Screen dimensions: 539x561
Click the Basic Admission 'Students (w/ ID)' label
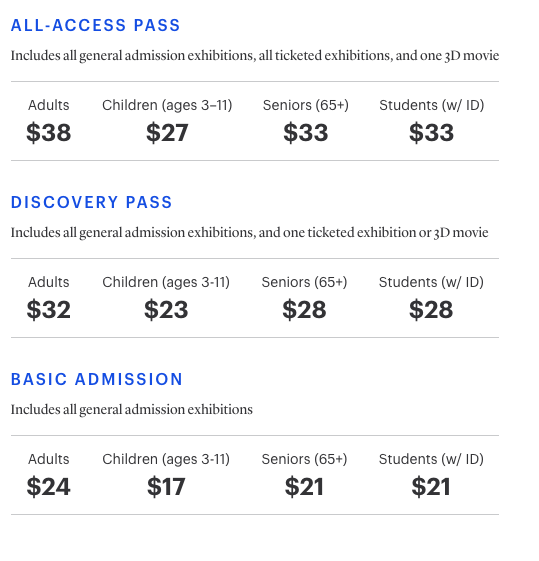coord(431,459)
